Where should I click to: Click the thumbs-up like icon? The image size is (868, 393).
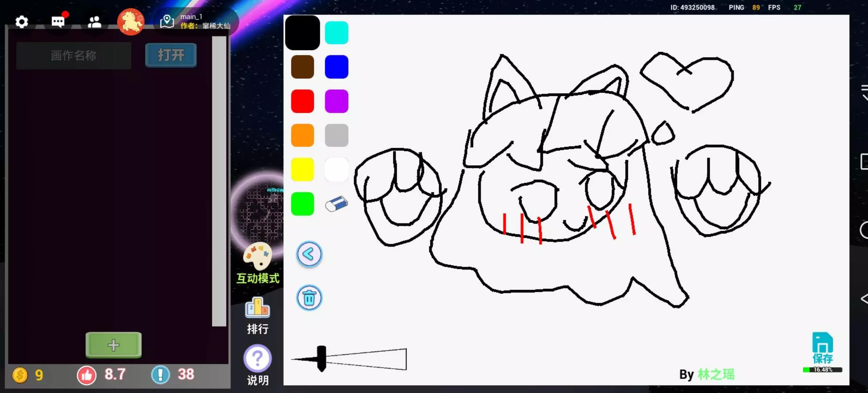pyautogui.click(x=87, y=375)
